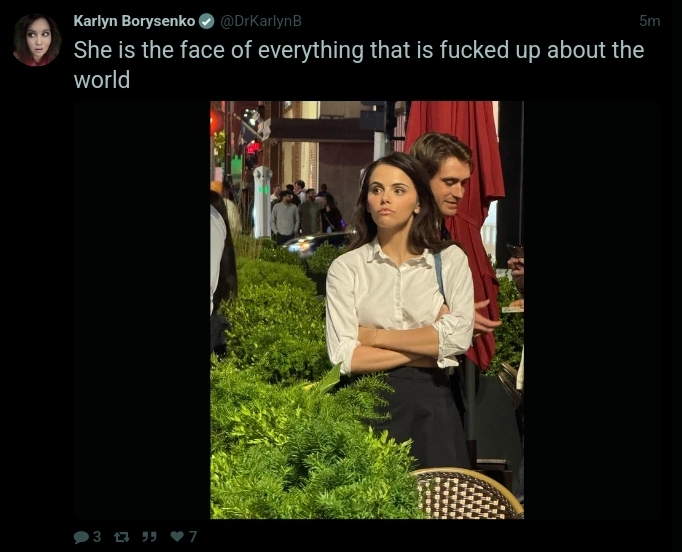
Task: Click the 5m timestamp
Action: pos(650,21)
